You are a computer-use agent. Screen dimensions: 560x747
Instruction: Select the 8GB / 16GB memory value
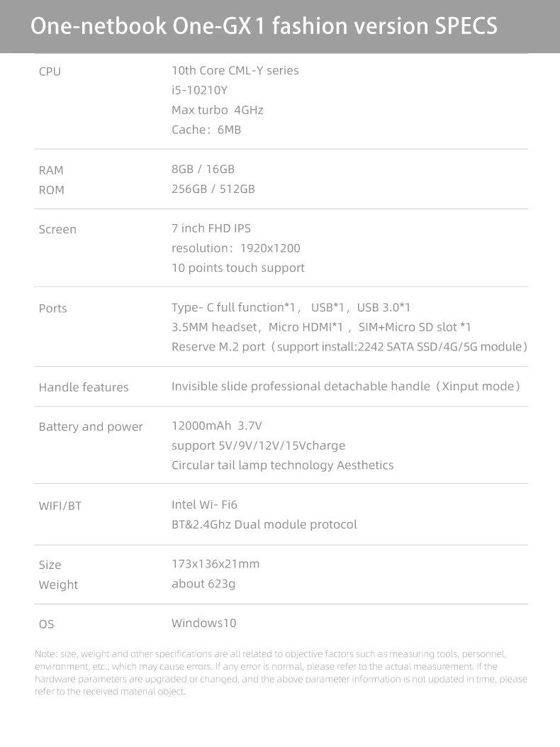click(203, 169)
